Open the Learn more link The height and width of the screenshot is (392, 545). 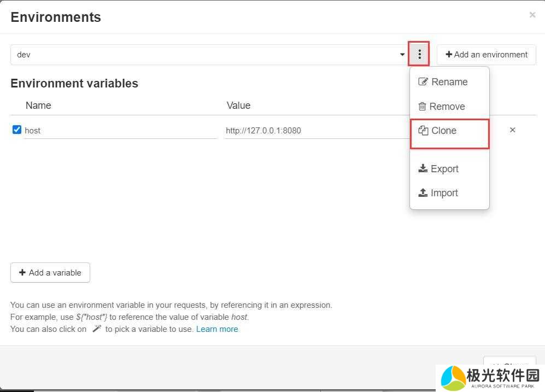[217, 329]
